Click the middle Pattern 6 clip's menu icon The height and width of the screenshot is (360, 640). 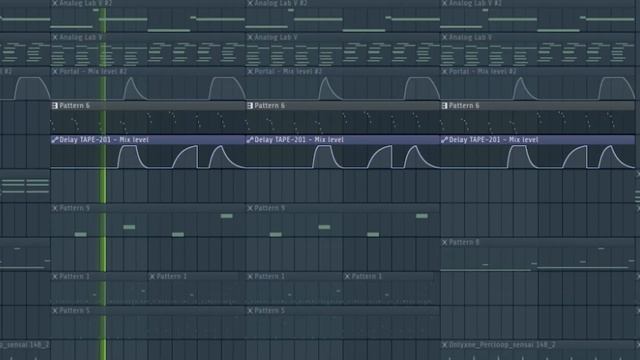point(250,106)
